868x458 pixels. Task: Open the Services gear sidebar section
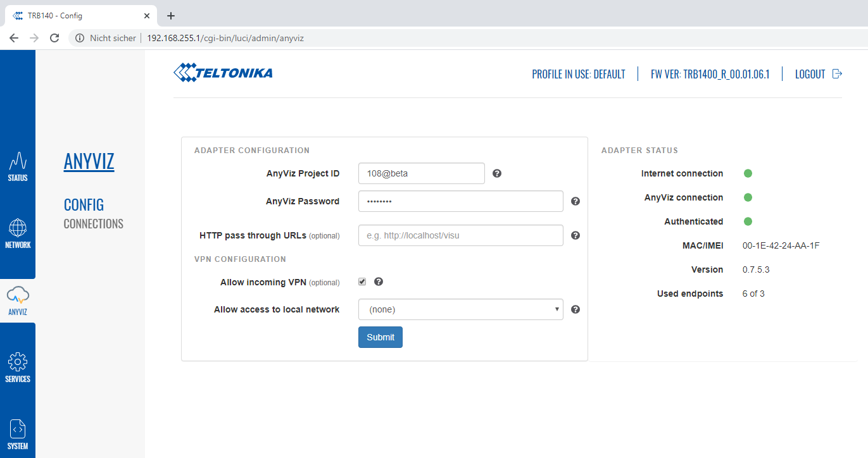coord(18,368)
